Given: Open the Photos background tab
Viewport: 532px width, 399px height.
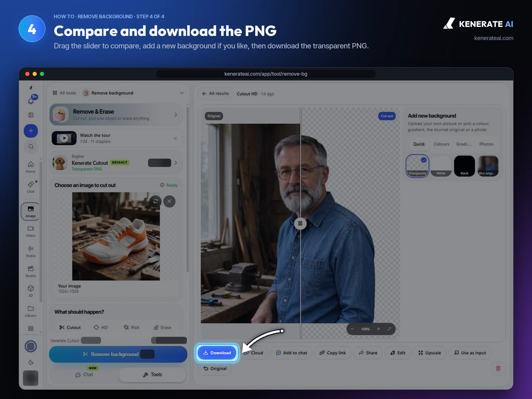Looking at the screenshot, I should (486, 144).
